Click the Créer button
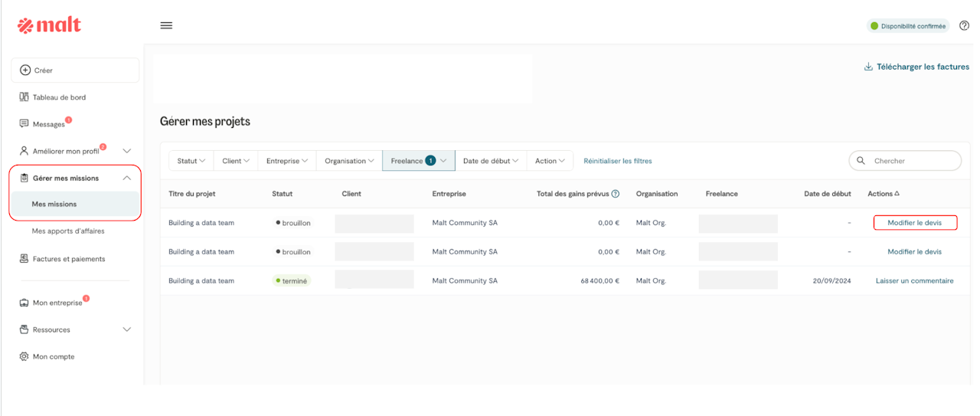 click(75, 70)
